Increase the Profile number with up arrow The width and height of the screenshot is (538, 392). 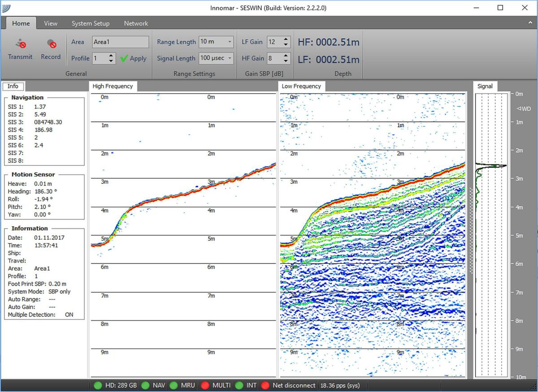pyautogui.click(x=112, y=56)
